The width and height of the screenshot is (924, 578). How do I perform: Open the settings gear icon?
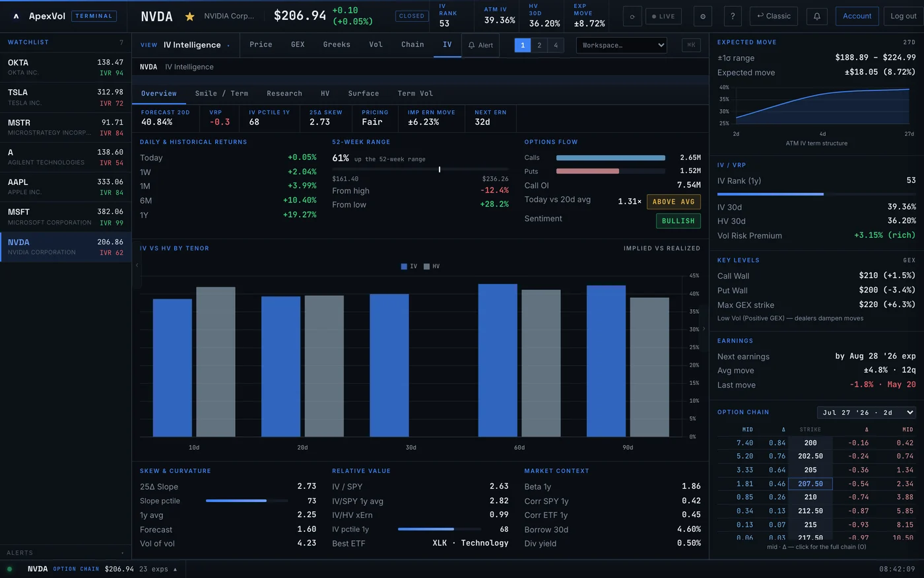[702, 16]
